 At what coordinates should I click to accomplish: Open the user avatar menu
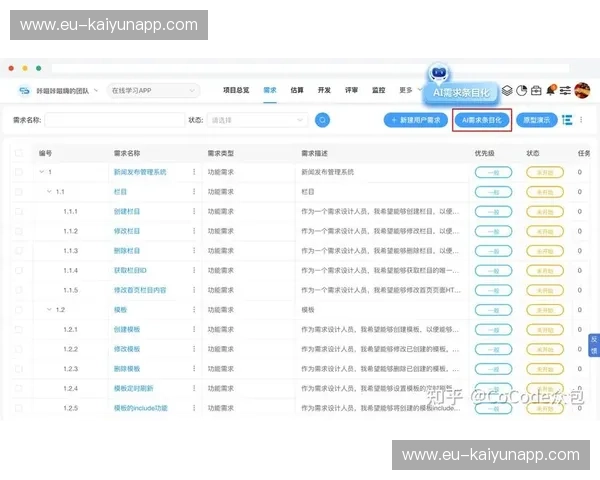[x=582, y=91]
